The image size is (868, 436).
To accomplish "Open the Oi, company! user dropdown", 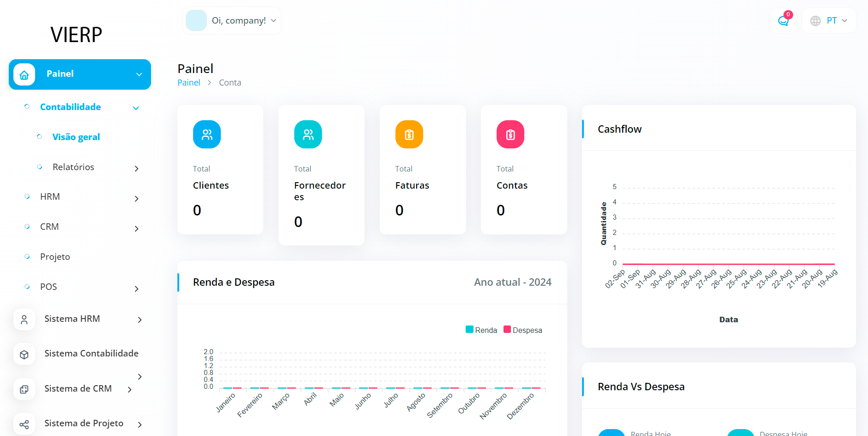I will click(x=232, y=21).
